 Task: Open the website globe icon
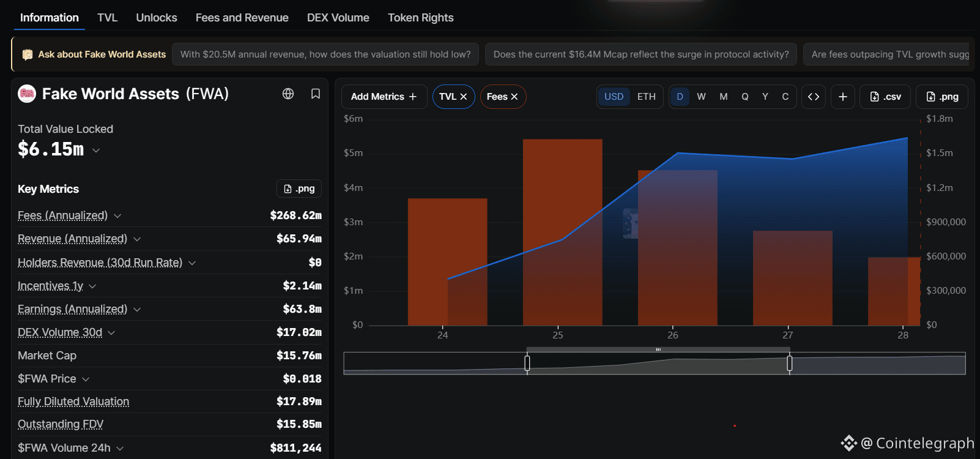coord(288,94)
